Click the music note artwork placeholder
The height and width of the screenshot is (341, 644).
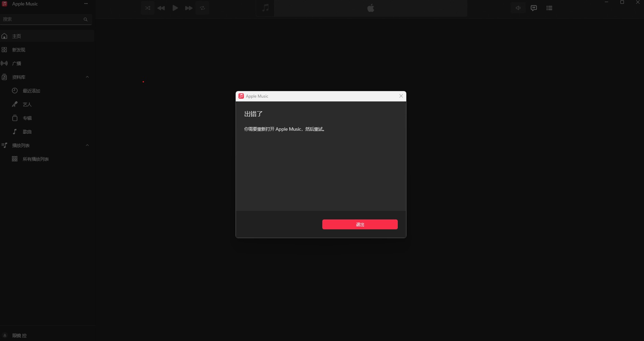click(265, 8)
